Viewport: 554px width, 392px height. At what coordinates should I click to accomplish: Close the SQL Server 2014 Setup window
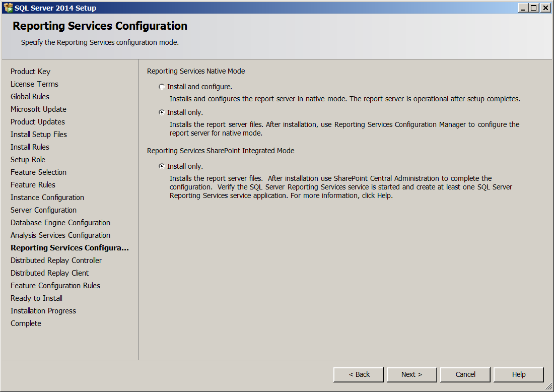(545, 8)
